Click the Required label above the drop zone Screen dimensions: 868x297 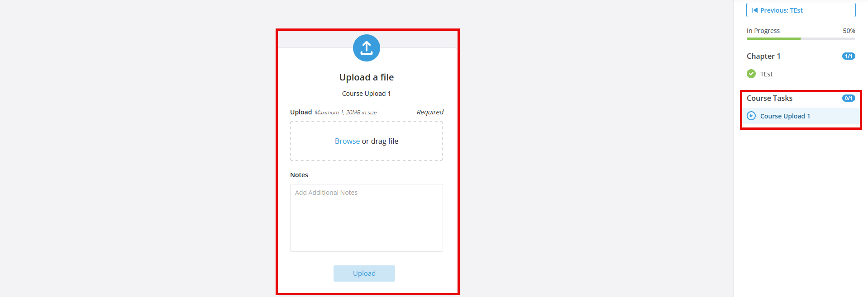click(429, 112)
